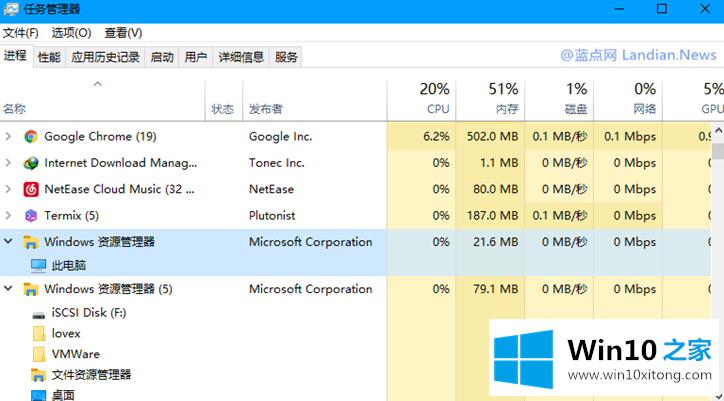Click the scrollbar thumb of process list
Image resolution: width=724 pixels, height=401 pixels.
coord(718,151)
